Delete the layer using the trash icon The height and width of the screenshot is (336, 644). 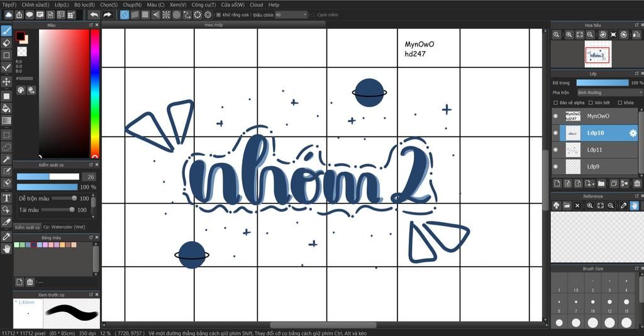(x=637, y=183)
